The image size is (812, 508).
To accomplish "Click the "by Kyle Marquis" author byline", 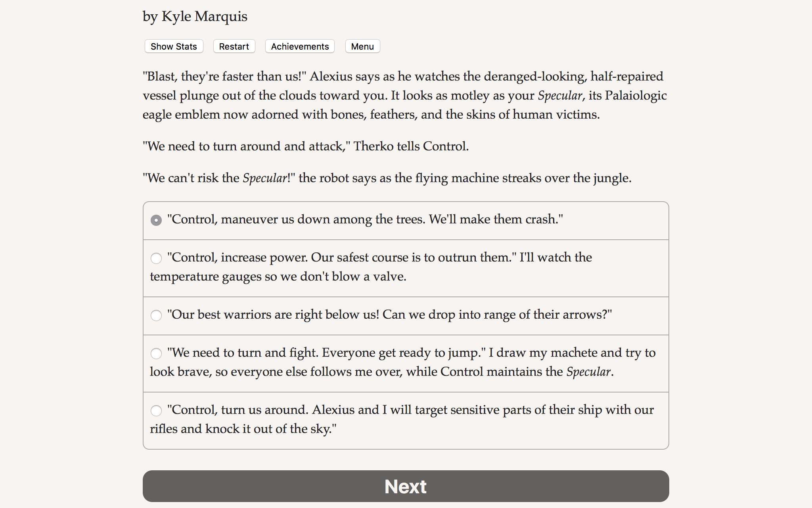I will tap(195, 17).
